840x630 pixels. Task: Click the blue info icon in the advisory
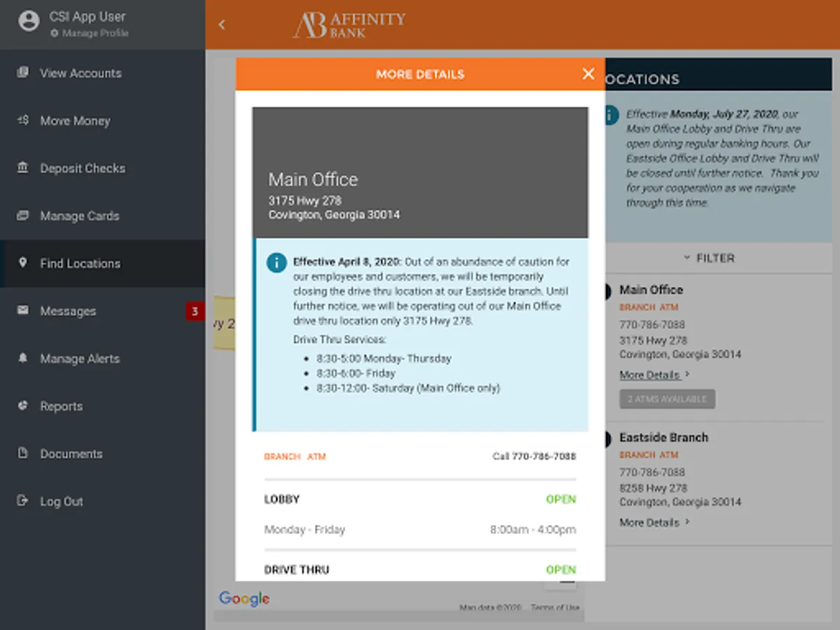click(x=276, y=262)
